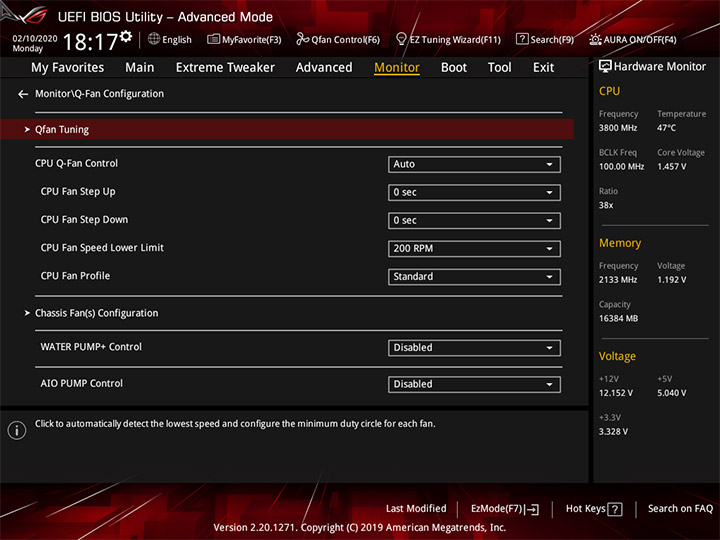The height and width of the screenshot is (540, 720).
Task: Click the back arrow next to Monitor\Q-Fan Configuration
Action: tap(23, 94)
